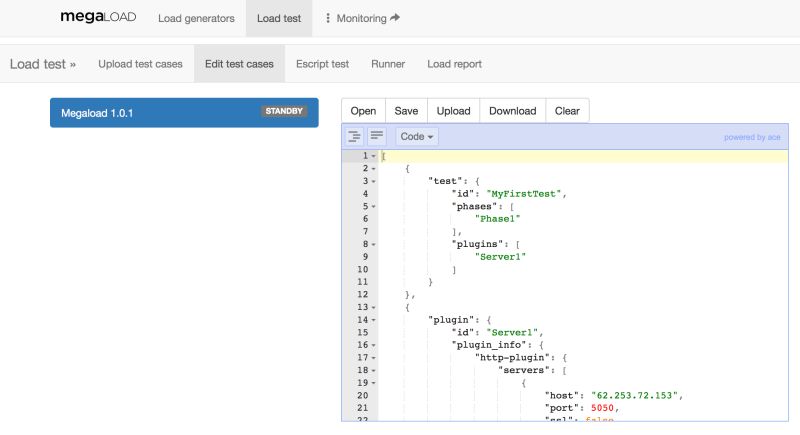The width and height of the screenshot is (800, 435).
Task: Click the STANDBY status badge
Action: (x=284, y=111)
